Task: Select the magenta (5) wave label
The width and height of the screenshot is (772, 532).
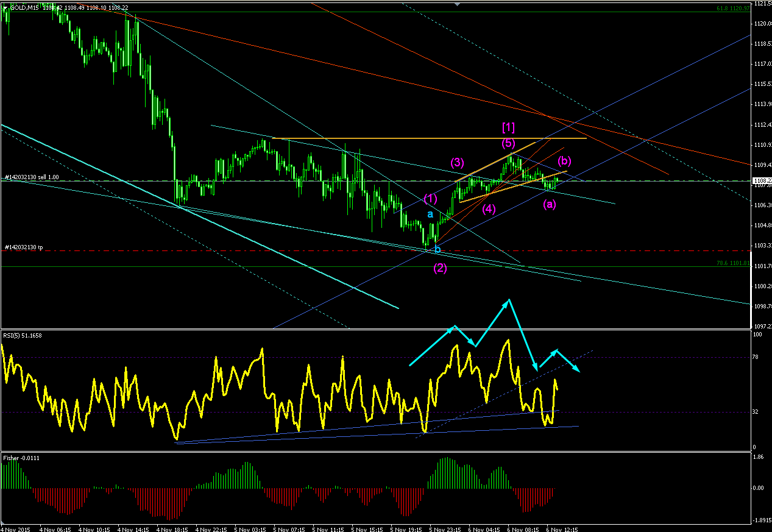Action: coord(508,144)
